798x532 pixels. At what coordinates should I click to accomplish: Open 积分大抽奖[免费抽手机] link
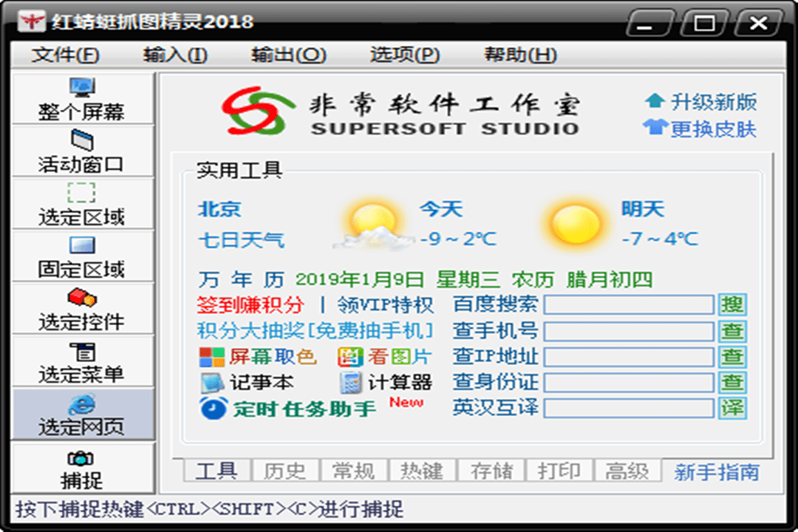point(315,330)
